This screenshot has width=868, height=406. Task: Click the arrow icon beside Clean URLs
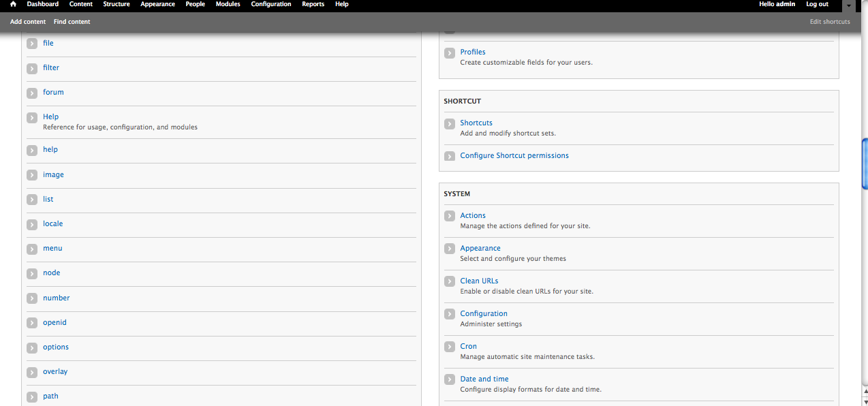coord(450,281)
